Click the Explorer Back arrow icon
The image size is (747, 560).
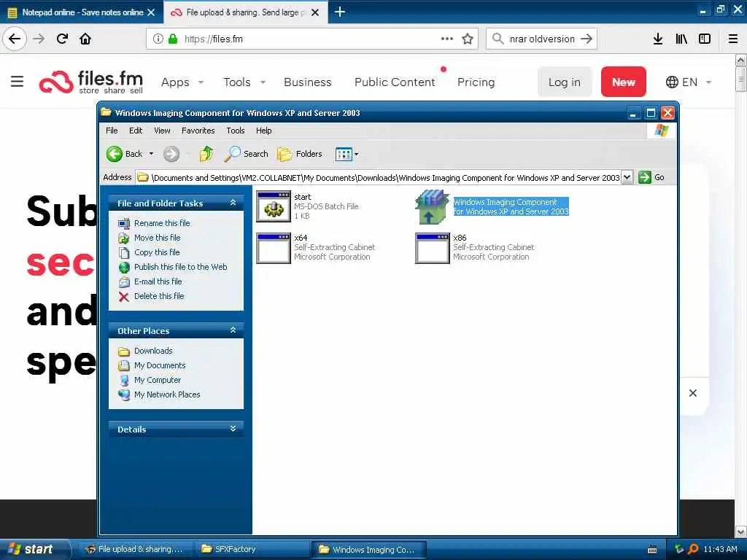click(x=115, y=154)
